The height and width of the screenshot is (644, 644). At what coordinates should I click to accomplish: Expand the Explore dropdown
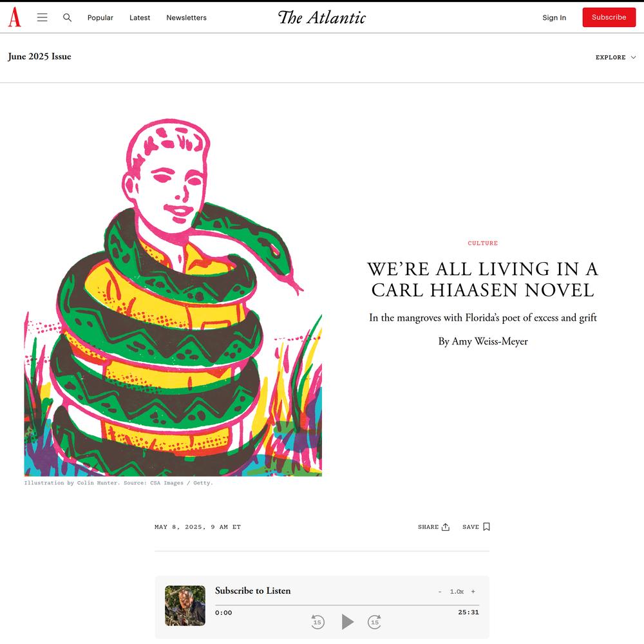pos(616,57)
